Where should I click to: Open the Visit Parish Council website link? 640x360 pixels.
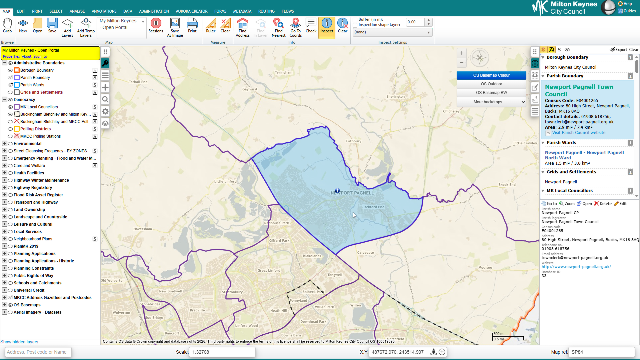[x=578, y=133]
